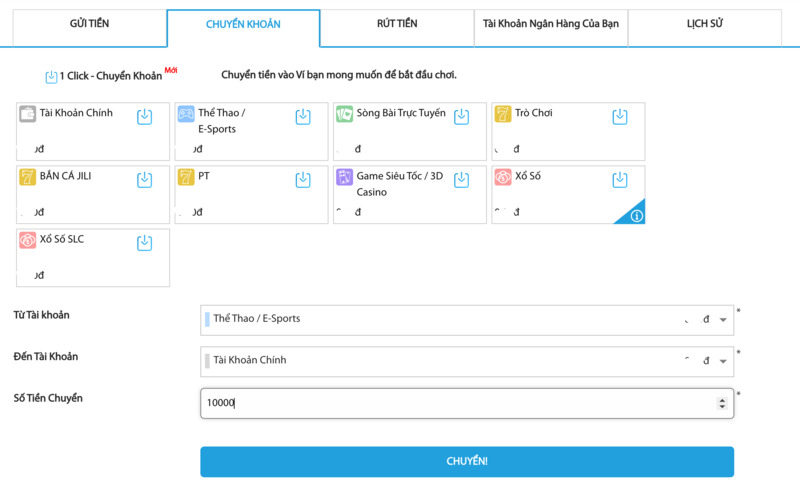Viewport: 800px width, 485px height.
Task: Open Tài Khoản Ngân Hàng Của Bạn tab
Action: 551,24
